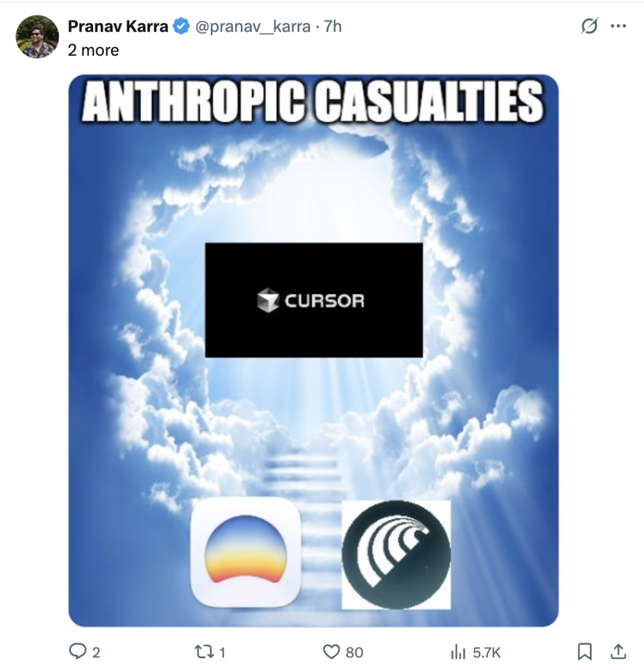
Task: Click the Grok slashed-circle icon
Action: [589, 26]
